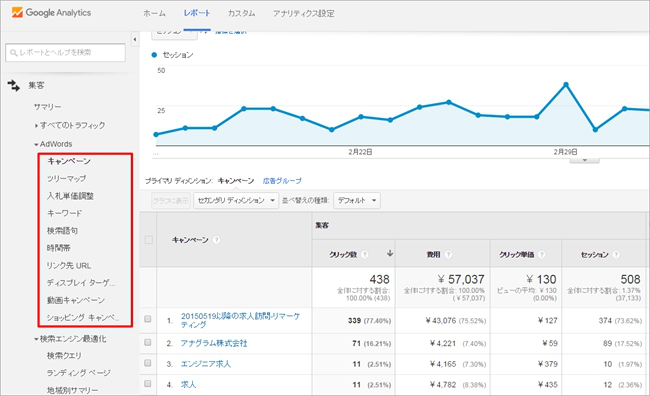650x396 pixels.
Task: Switch to レポート tab
Action: click(x=196, y=13)
